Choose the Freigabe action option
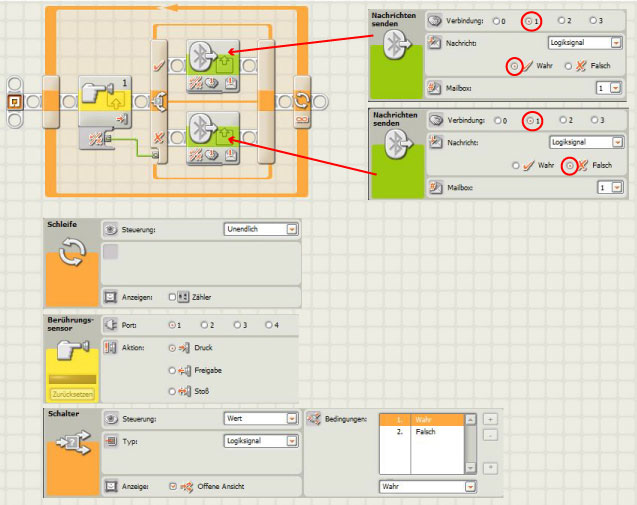The width and height of the screenshot is (637, 505). coord(171,369)
